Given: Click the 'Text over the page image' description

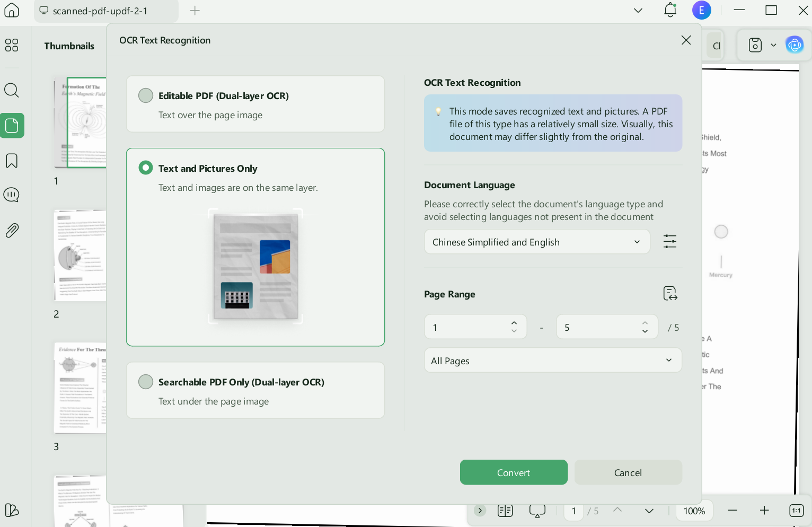Looking at the screenshot, I should point(210,115).
